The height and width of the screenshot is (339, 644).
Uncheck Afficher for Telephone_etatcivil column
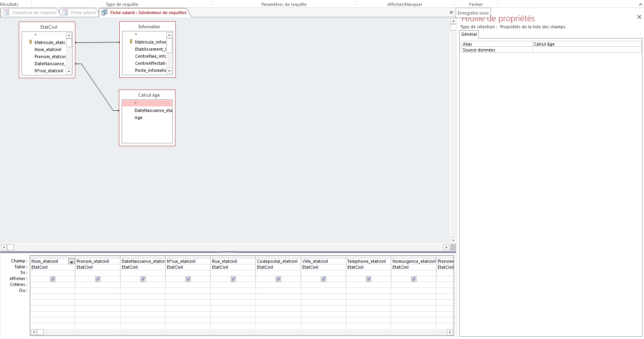[369, 279]
